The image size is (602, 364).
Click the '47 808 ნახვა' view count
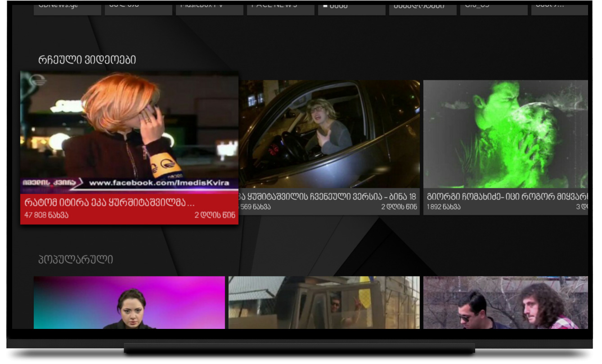47,216
